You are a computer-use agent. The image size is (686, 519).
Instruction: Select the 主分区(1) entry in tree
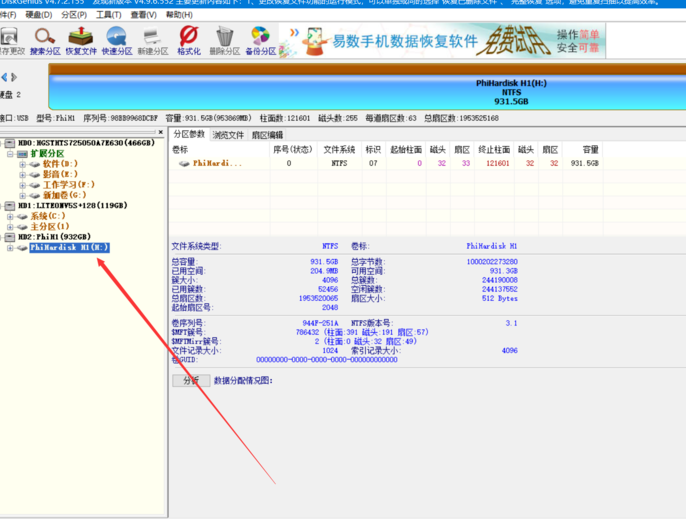click(49, 227)
